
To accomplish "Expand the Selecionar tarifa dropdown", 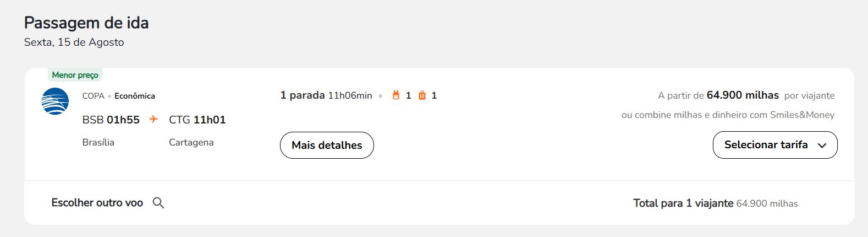I will pyautogui.click(x=775, y=145).
